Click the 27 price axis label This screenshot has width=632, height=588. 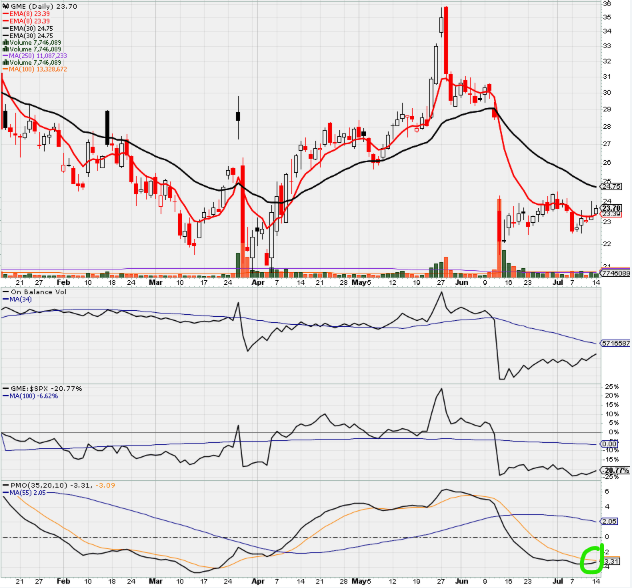[x=606, y=144]
